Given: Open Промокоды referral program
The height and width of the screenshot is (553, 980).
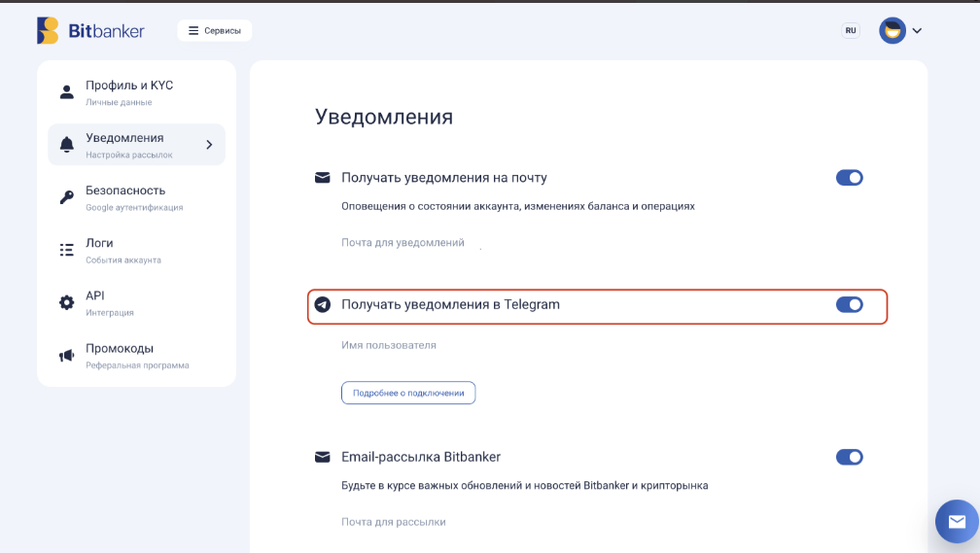Looking at the screenshot, I should tap(136, 356).
